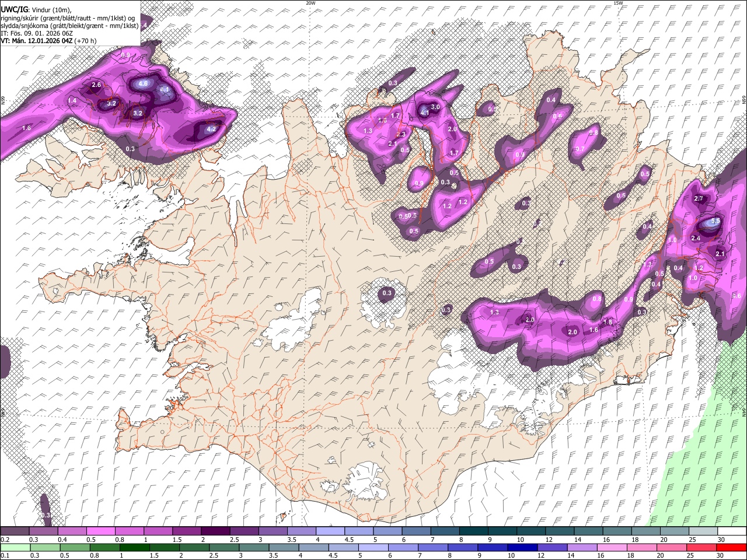This screenshot has height=560, width=747.
Task: Click the upper legend swatch between 0.2 and 0.3
Action: coord(15,531)
